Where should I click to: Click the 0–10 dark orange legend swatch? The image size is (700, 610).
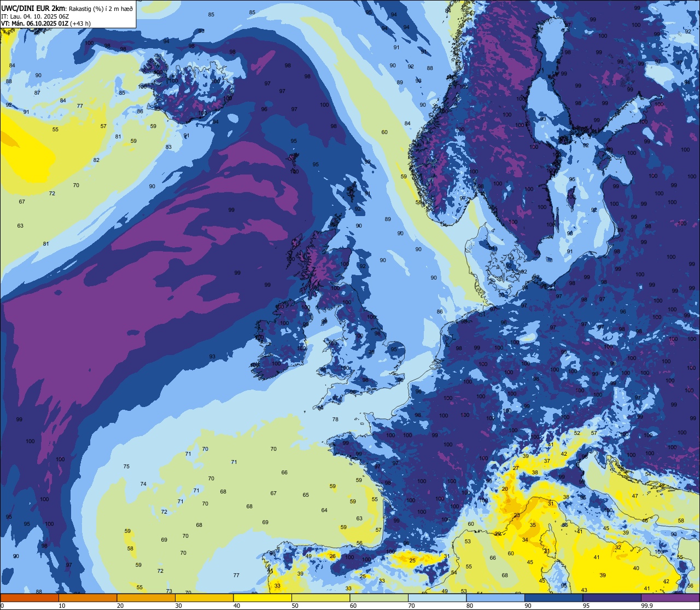coord(30,597)
